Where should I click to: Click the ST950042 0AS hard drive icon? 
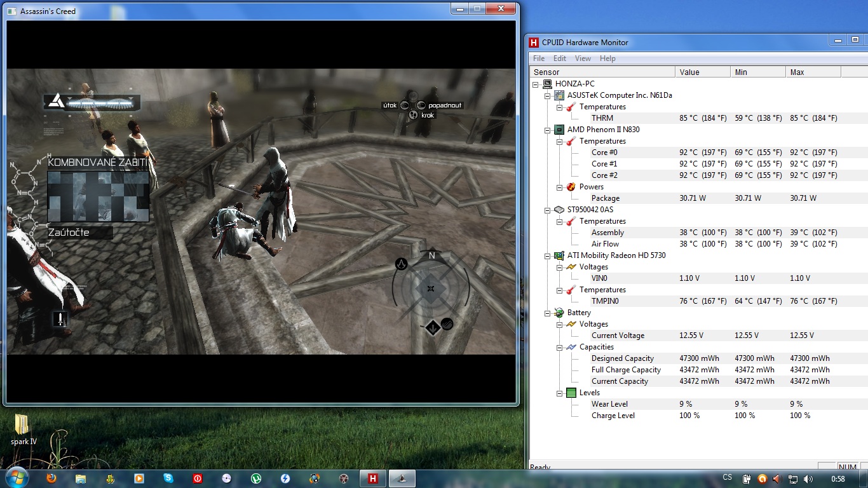[x=559, y=210]
